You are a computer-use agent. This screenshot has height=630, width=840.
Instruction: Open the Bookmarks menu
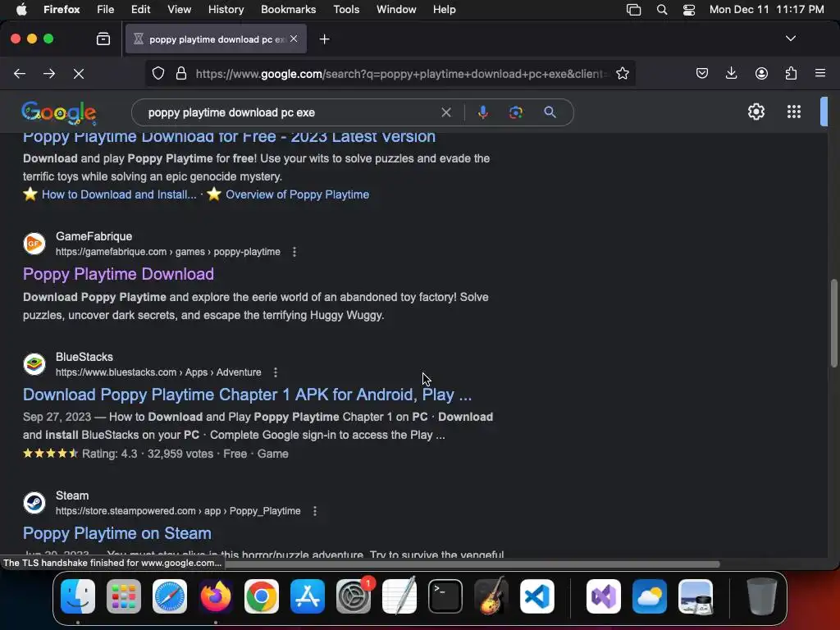click(288, 10)
